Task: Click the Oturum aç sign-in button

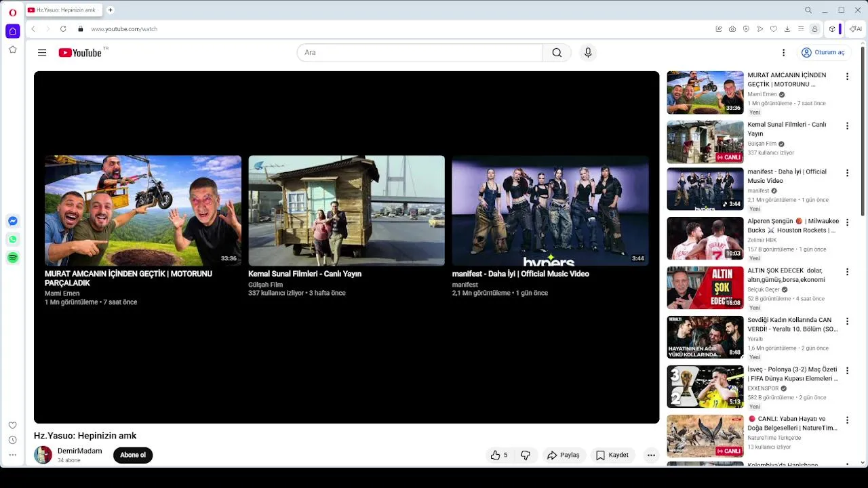Action: click(823, 52)
